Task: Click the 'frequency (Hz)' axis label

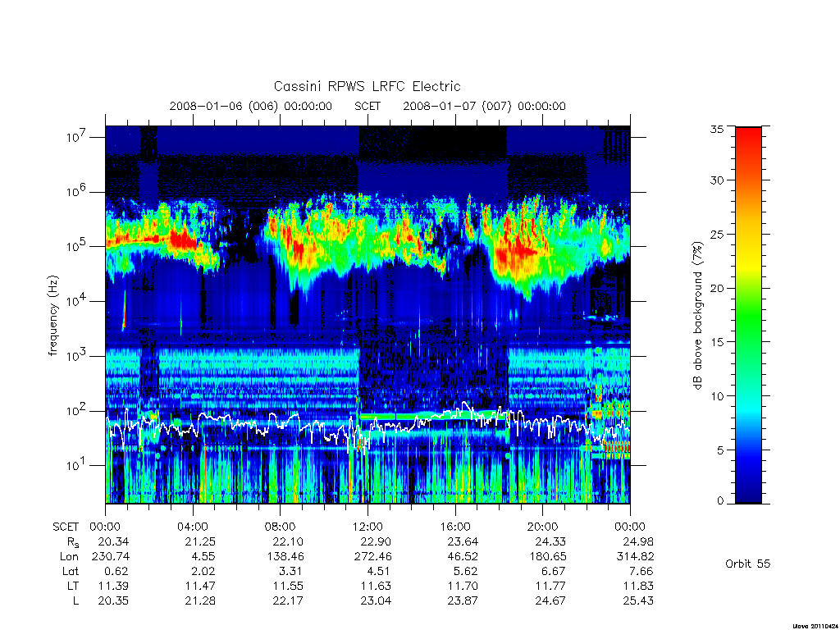Action: tap(52, 316)
